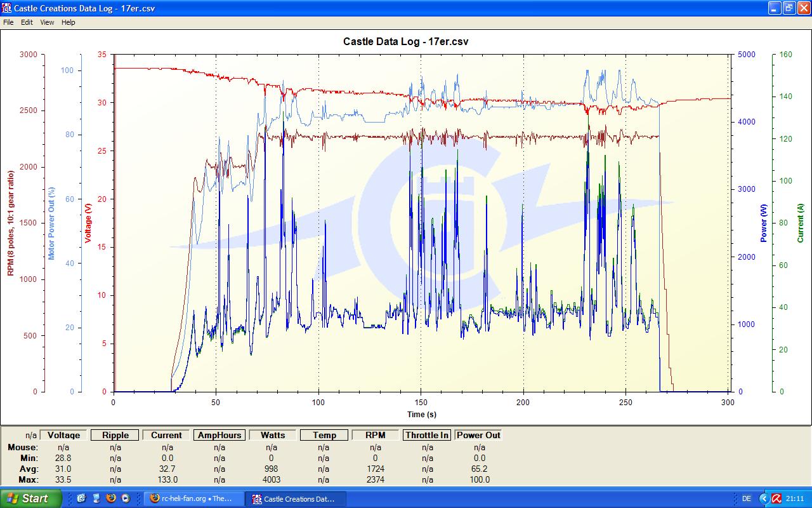Toggle the RPM data series button
Screen dimensions: 812x508
pyautogui.click(x=375, y=435)
